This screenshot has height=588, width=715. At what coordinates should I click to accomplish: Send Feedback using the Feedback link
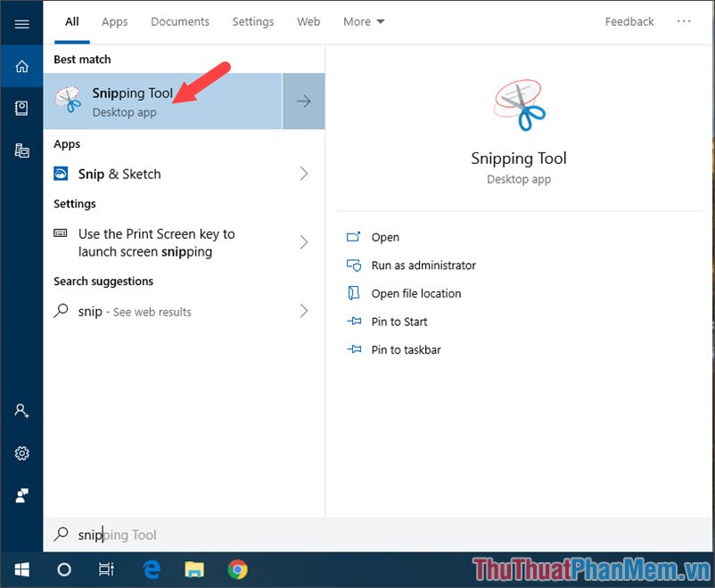pyautogui.click(x=629, y=21)
